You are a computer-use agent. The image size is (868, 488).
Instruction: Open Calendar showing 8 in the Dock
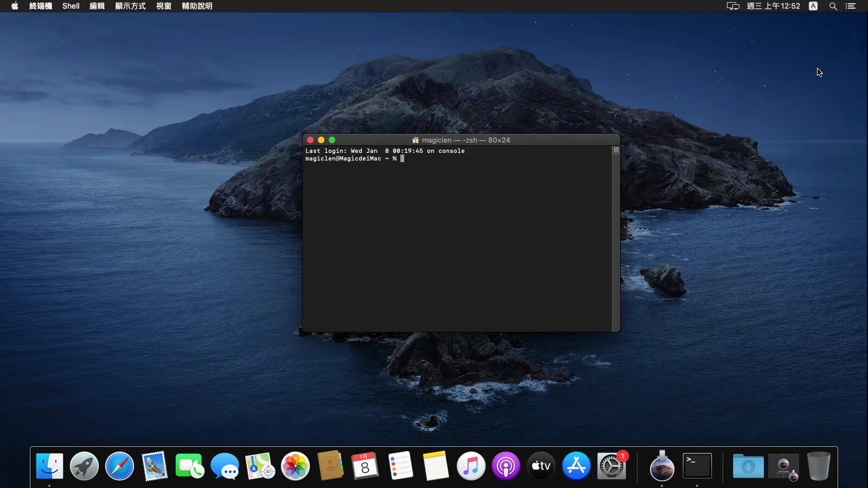(365, 466)
